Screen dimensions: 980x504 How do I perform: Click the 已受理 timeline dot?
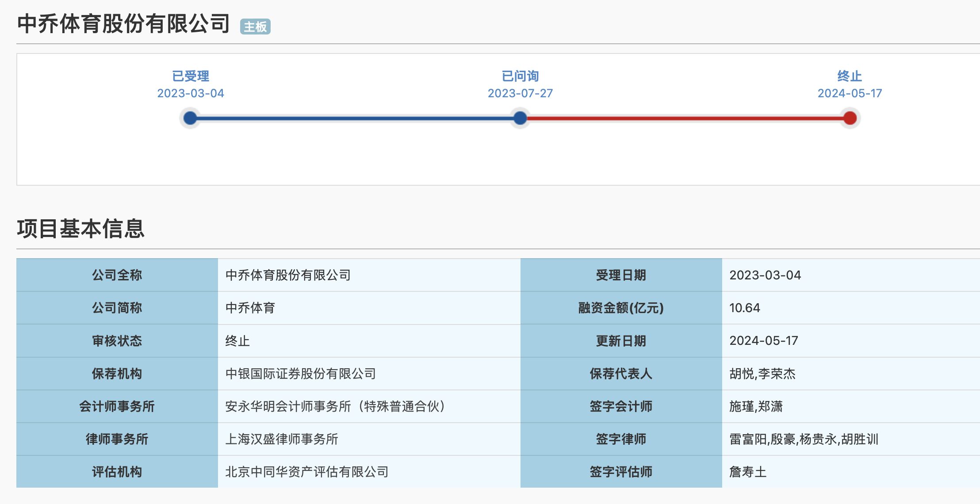[x=190, y=118]
